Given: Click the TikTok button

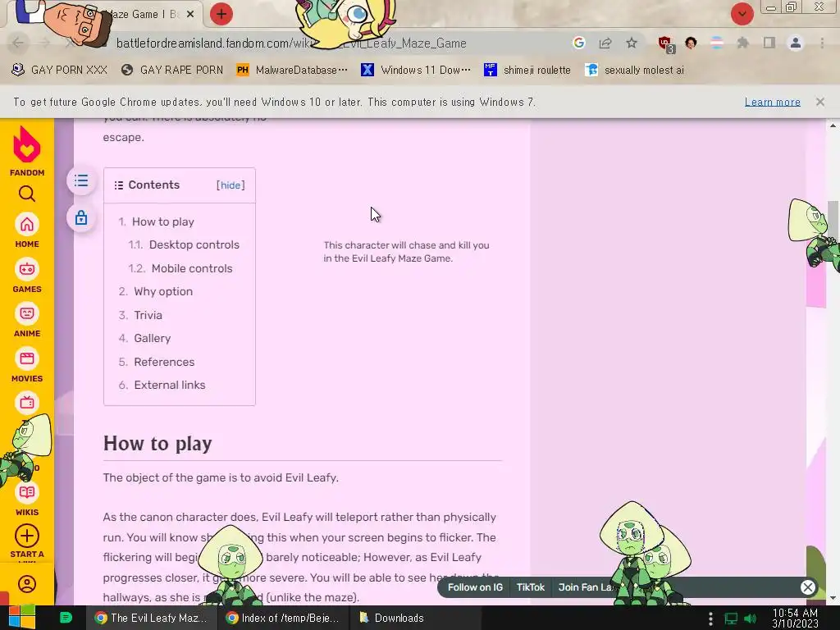Looking at the screenshot, I should [x=531, y=587].
